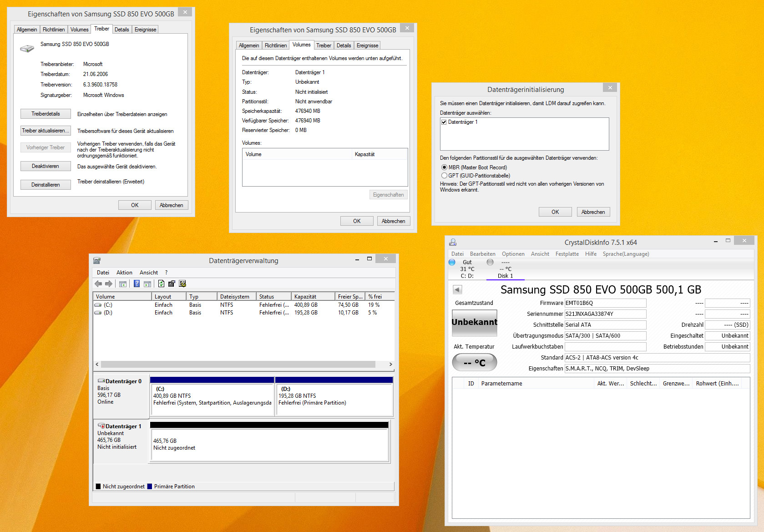Click the Deinstallieren button
764x532 pixels.
(46, 185)
